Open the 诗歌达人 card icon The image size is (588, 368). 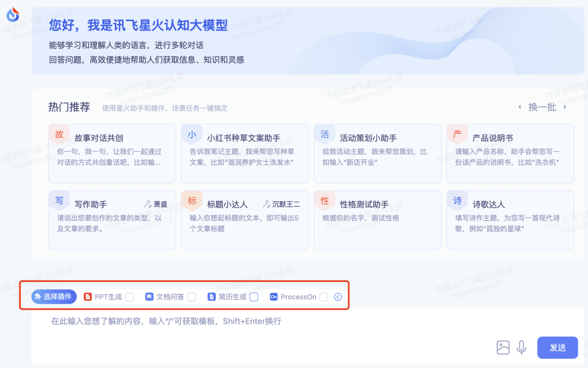pos(457,201)
